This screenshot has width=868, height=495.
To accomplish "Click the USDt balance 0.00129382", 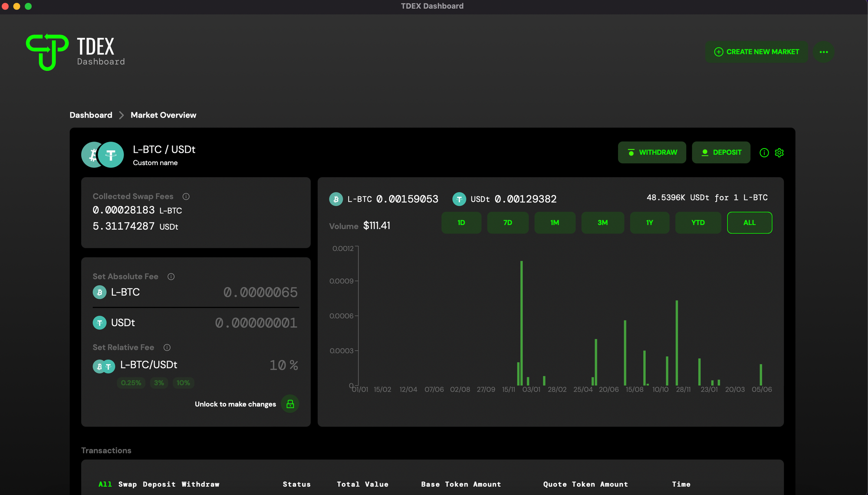I will click(x=526, y=199).
